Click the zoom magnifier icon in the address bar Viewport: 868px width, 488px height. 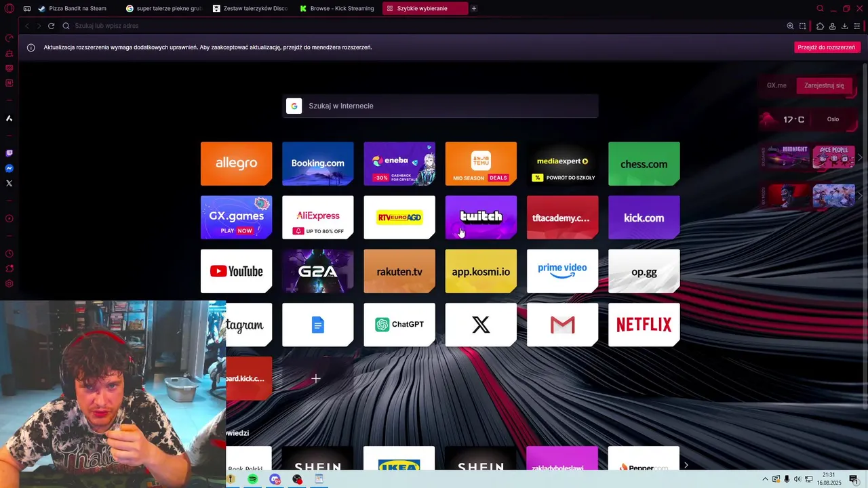pyautogui.click(x=790, y=26)
